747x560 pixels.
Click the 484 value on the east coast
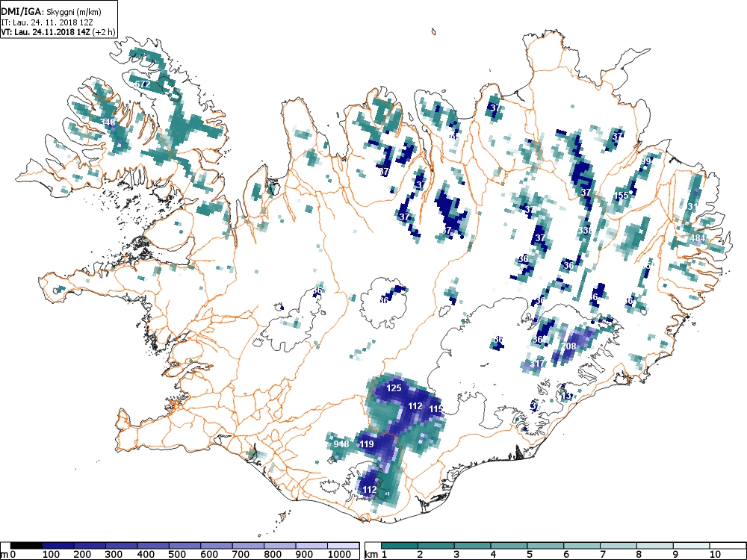[698, 238]
